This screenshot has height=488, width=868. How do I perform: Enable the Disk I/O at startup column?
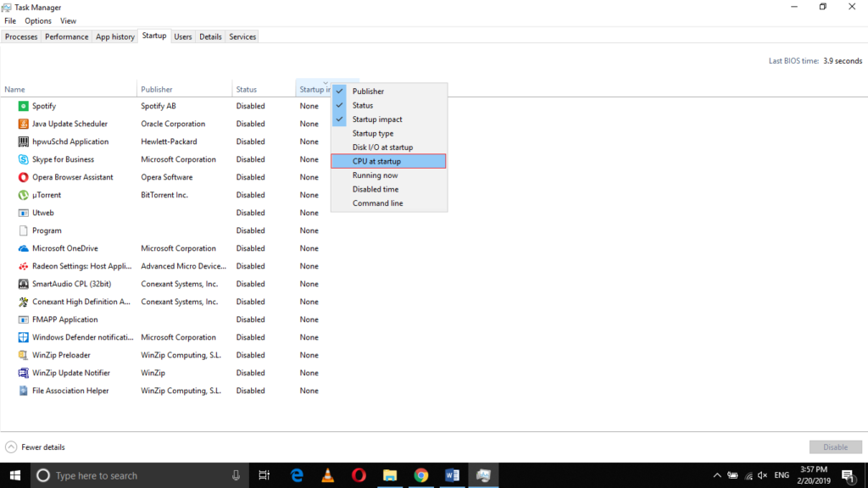click(x=388, y=147)
